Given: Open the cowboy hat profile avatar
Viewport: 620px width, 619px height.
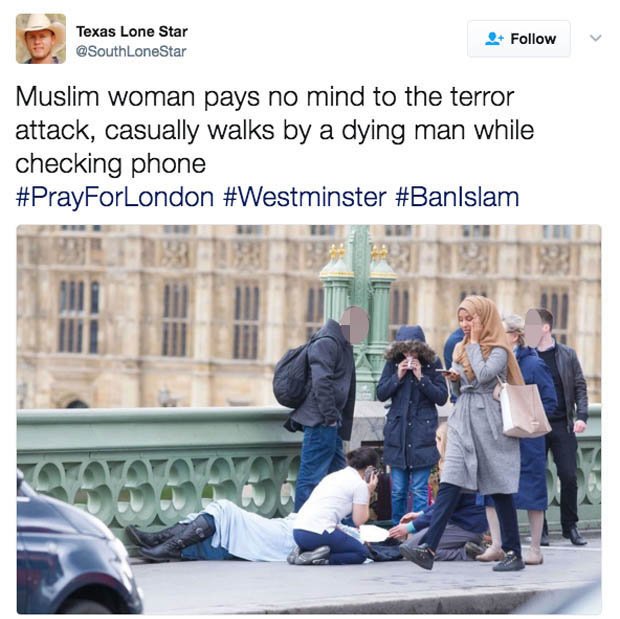Looking at the screenshot, I should [x=41, y=39].
